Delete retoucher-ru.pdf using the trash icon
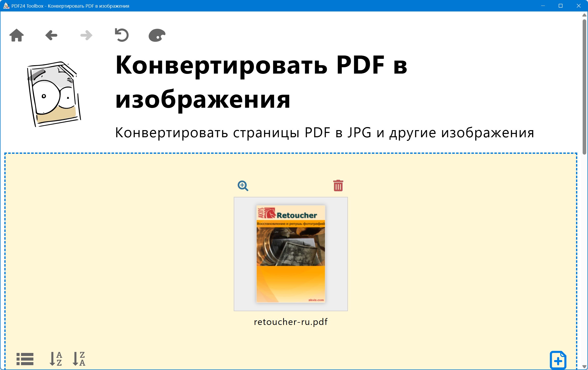This screenshot has width=588, height=370. click(x=338, y=186)
